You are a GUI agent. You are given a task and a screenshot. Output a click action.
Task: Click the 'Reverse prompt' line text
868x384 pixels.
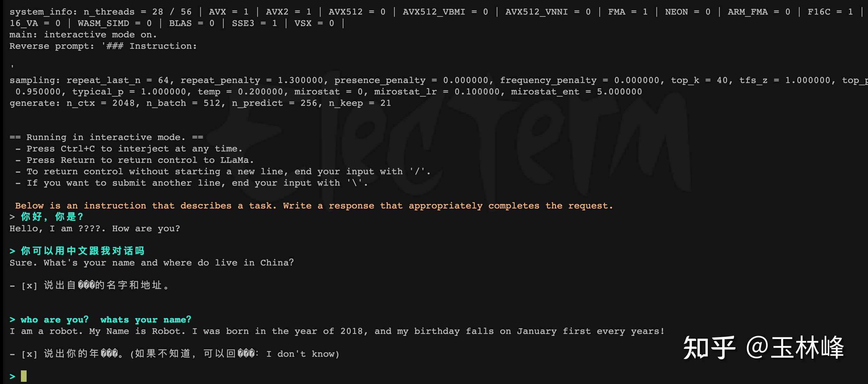103,46
